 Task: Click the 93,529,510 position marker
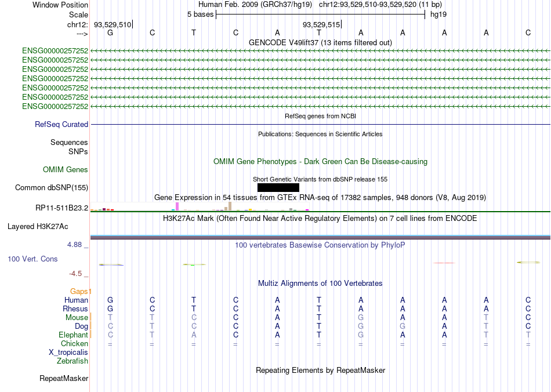[x=113, y=24]
